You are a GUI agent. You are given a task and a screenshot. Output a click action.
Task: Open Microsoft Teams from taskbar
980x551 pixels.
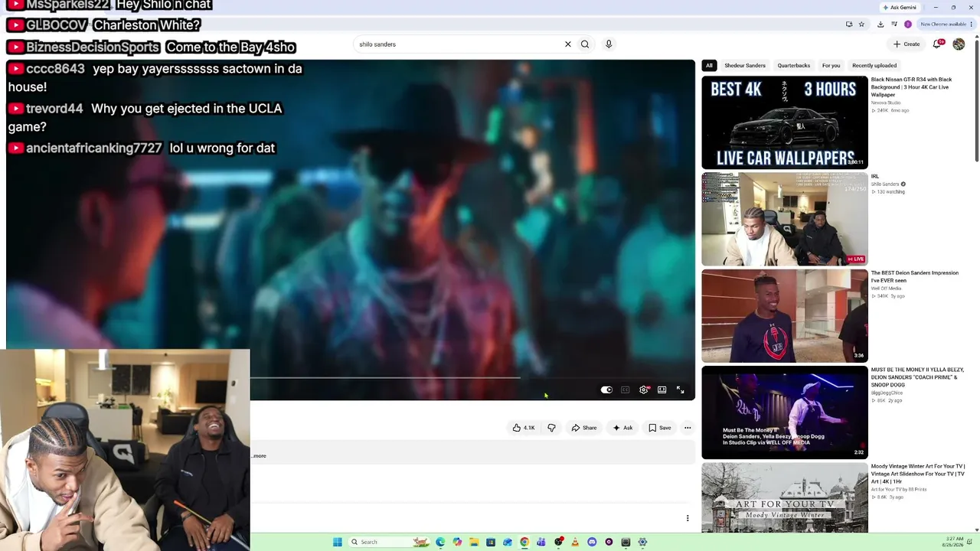(541, 542)
